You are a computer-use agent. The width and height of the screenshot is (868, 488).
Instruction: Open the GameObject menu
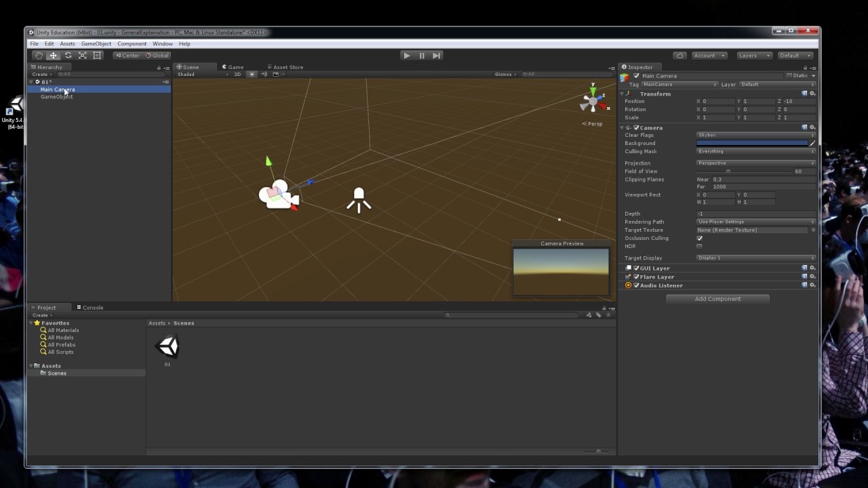pyautogui.click(x=96, y=43)
